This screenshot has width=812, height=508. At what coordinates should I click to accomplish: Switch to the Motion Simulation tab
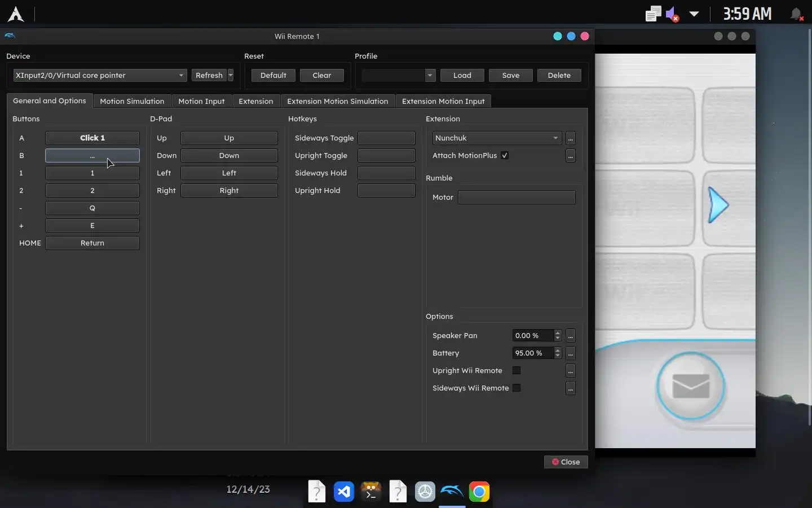(132, 101)
